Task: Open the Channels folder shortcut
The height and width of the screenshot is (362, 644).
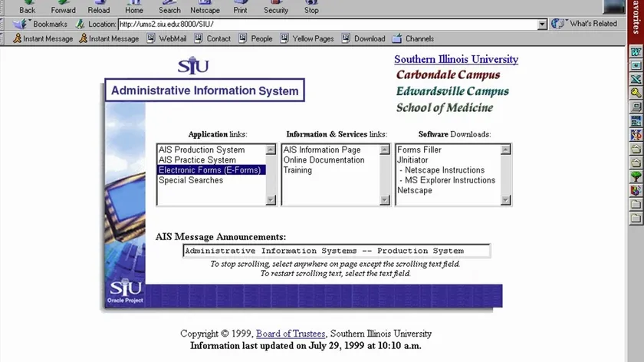Action: pos(412,38)
